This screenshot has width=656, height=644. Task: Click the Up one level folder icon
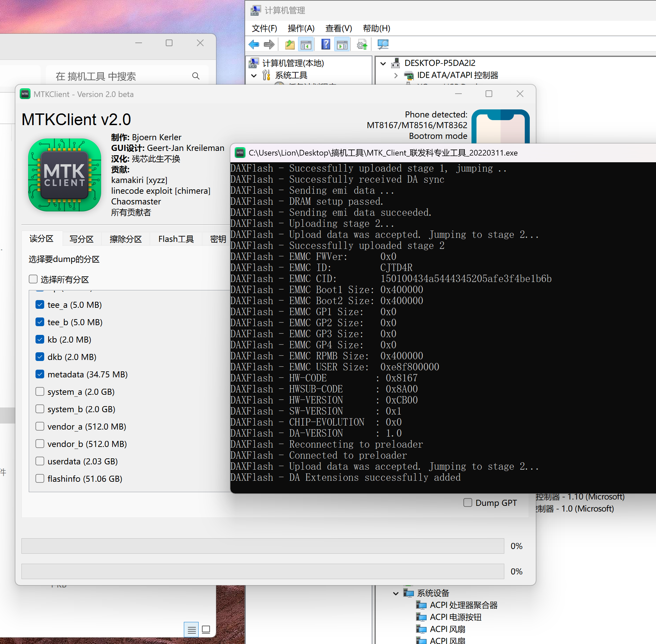(x=290, y=44)
